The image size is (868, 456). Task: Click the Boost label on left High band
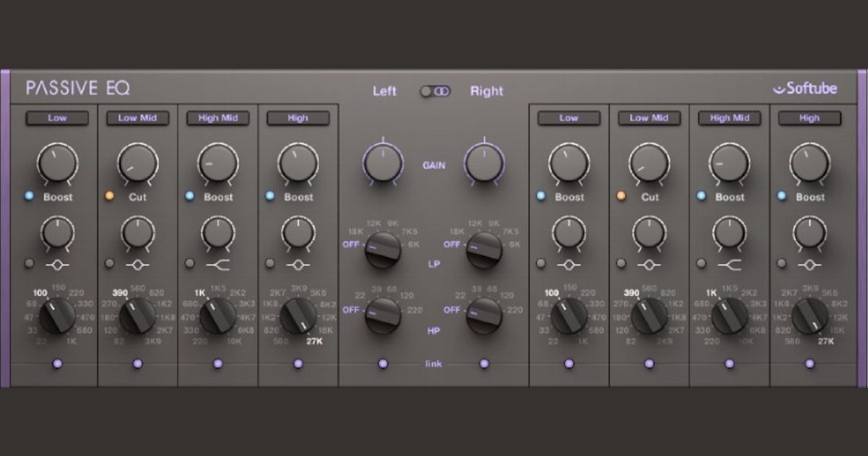(299, 197)
